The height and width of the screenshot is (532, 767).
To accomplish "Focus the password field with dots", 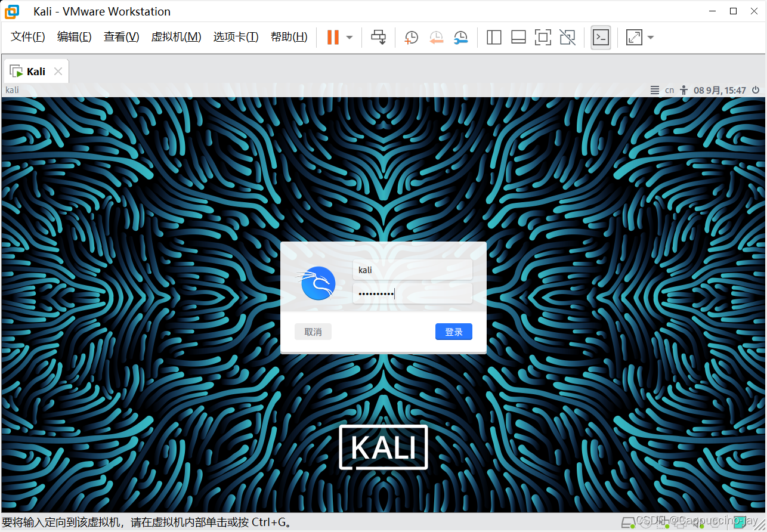I will click(413, 293).
